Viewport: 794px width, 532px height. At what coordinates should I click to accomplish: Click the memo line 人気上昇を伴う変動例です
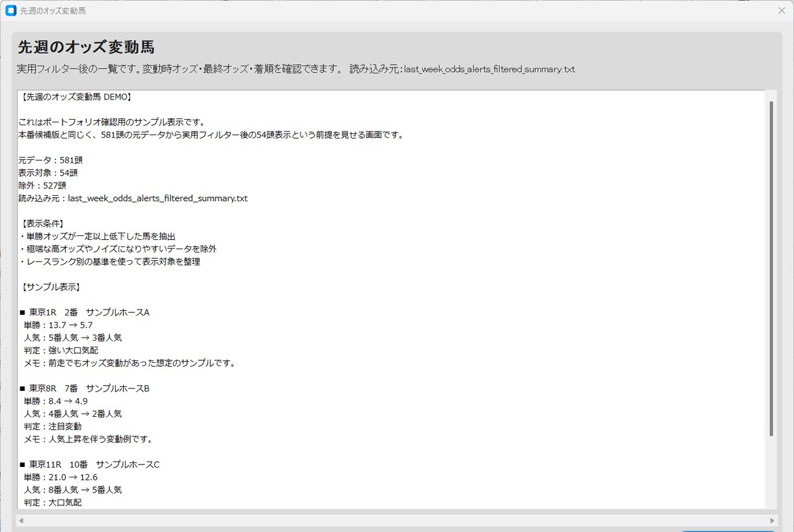point(89,439)
